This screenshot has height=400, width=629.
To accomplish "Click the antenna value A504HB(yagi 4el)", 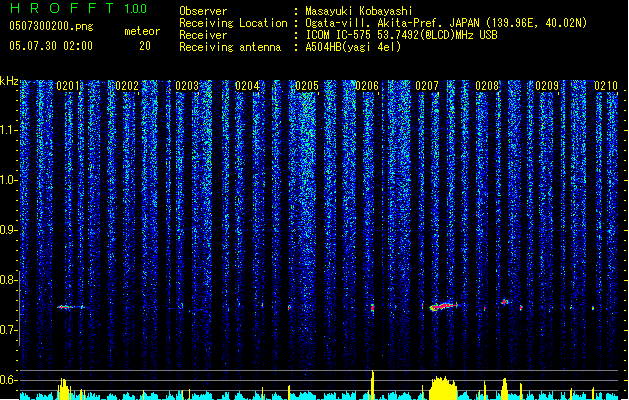I will (353, 47).
